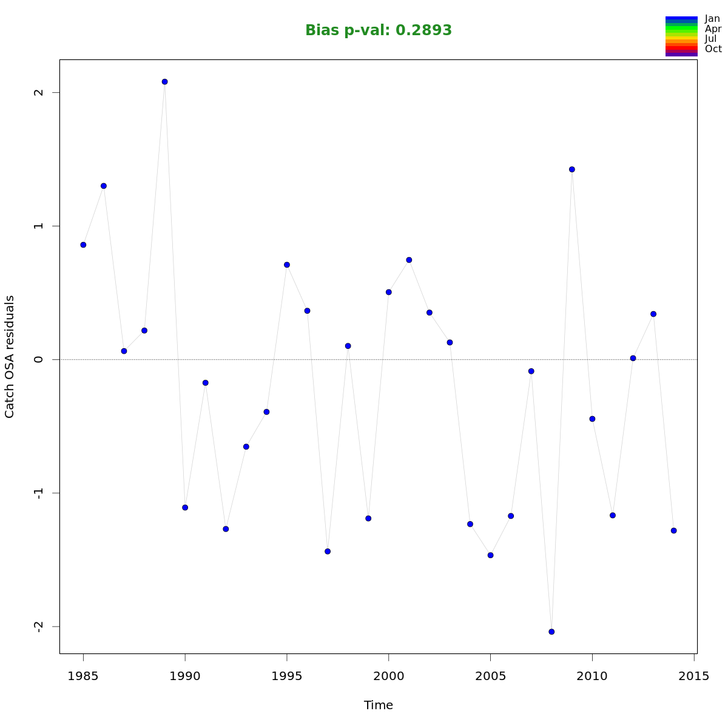This screenshot has width=728, height=728.
Task: Click the 'Bias p-val: 0.2893' title
Action: (x=379, y=30)
